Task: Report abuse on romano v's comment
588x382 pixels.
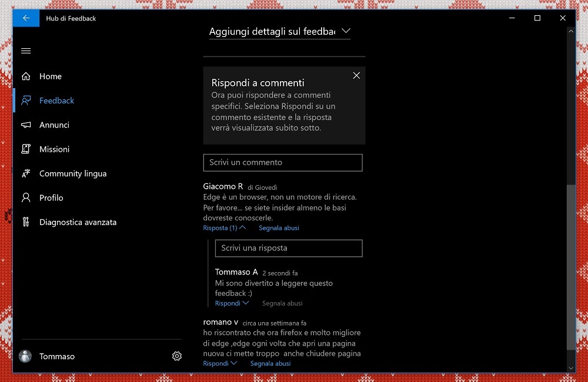Action: pos(270,363)
